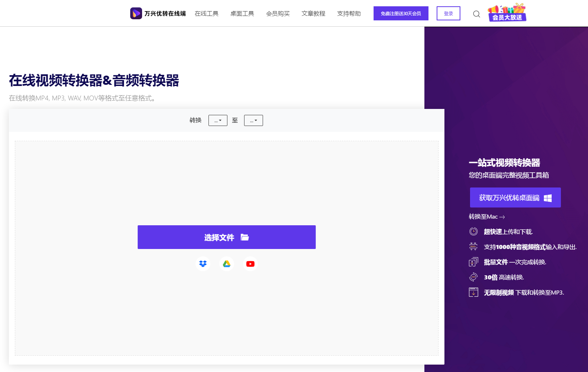Click the 登录 login button
This screenshot has width=588, height=372.
(x=449, y=13)
